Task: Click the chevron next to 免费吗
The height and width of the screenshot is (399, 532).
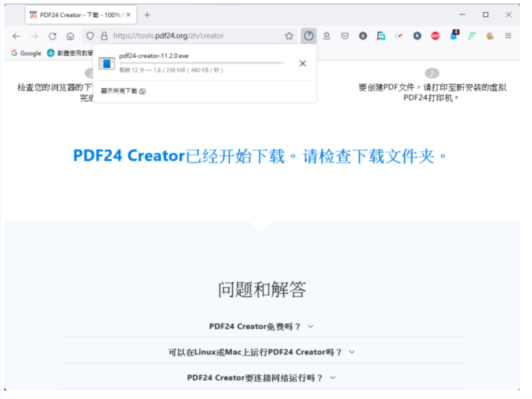Action: coord(311,327)
